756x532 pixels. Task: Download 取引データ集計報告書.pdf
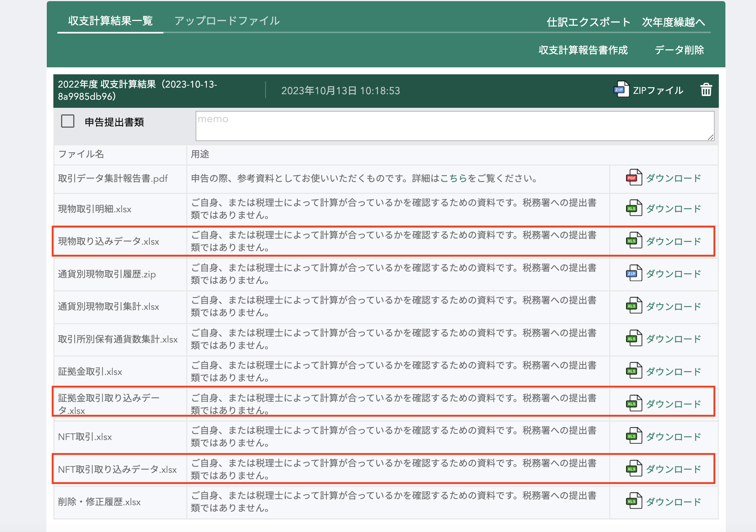click(674, 178)
